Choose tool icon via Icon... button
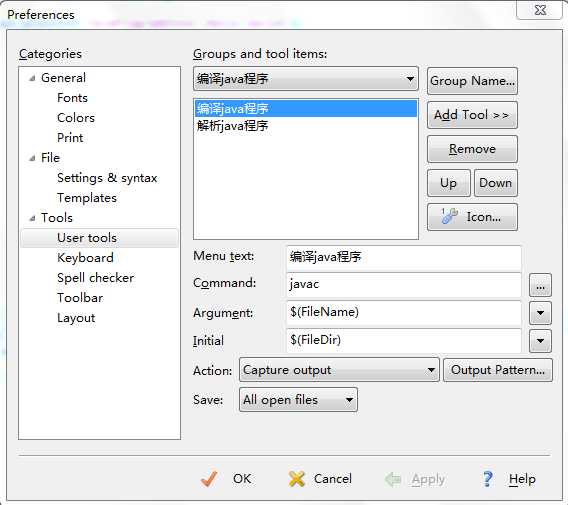This screenshot has height=505, width=568. click(x=472, y=217)
